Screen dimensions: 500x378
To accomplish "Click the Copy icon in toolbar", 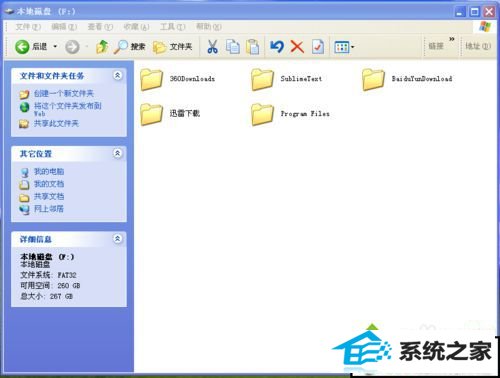I will point(233,47).
